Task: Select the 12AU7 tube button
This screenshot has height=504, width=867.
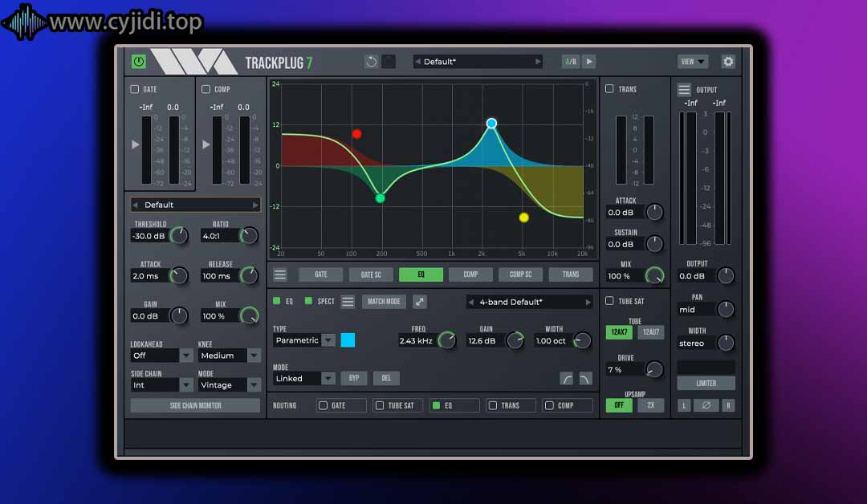Action: pyautogui.click(x=651, y=332)
